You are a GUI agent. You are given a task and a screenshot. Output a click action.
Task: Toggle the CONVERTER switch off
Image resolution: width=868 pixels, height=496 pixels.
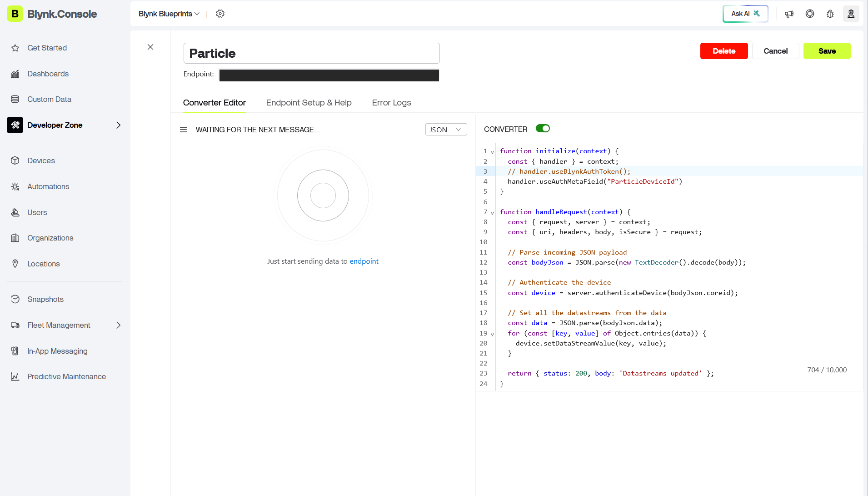tap(543, 129)
